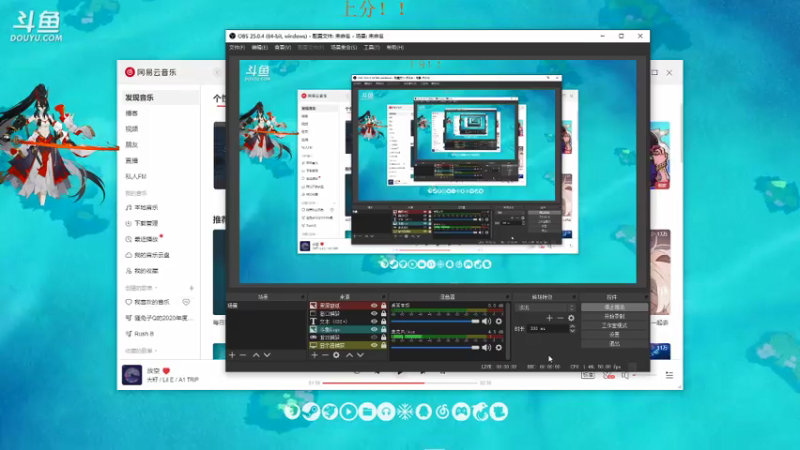
Task: Add a new scene with the plus icon in Scenes panel
Action: [232, 355]
